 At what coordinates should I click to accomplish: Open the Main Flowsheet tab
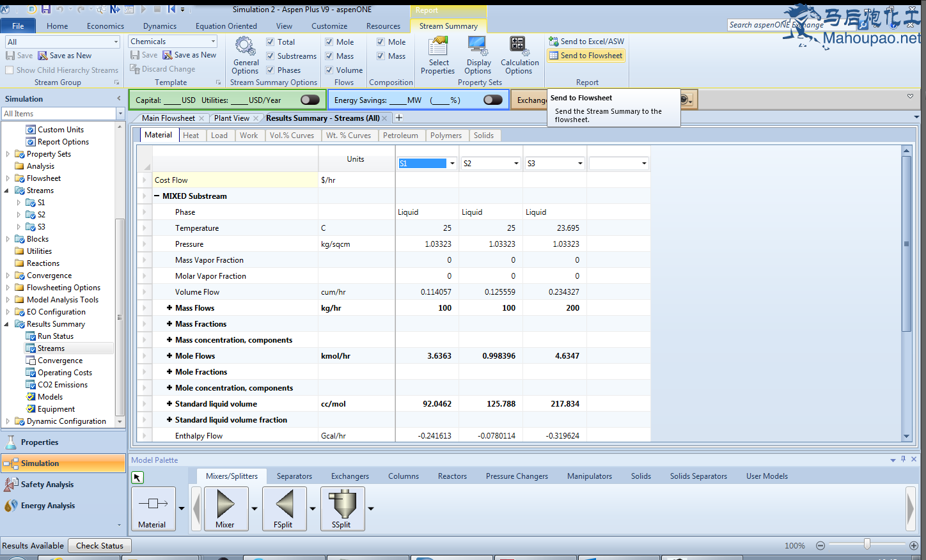coord(168,118)
